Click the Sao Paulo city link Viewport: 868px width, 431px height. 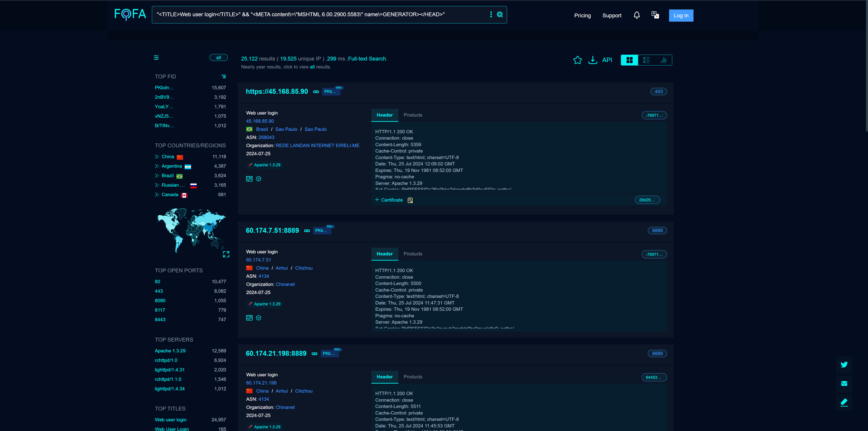coord(316,129)
